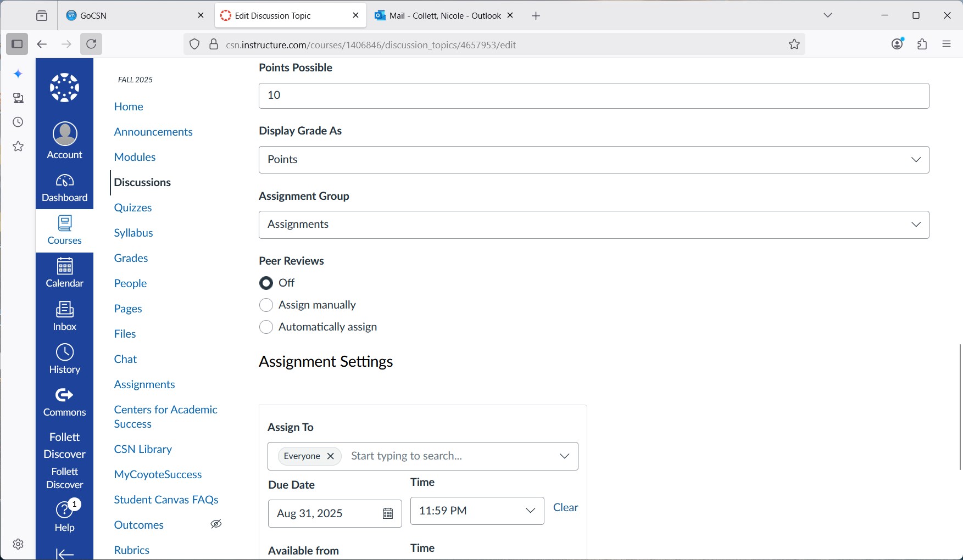Switch to the GoCSN browser tab
This screenshot has height=560, width=963.
coord(132,16)
